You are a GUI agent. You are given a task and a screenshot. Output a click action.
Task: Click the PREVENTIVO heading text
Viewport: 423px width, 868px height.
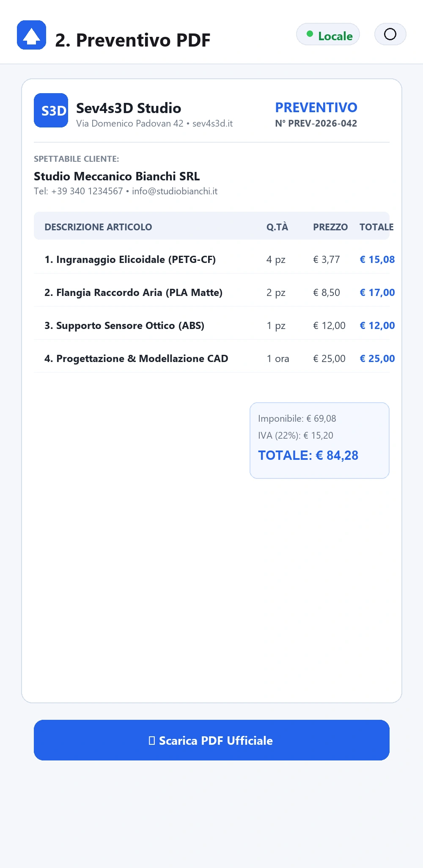coord(316,108)
